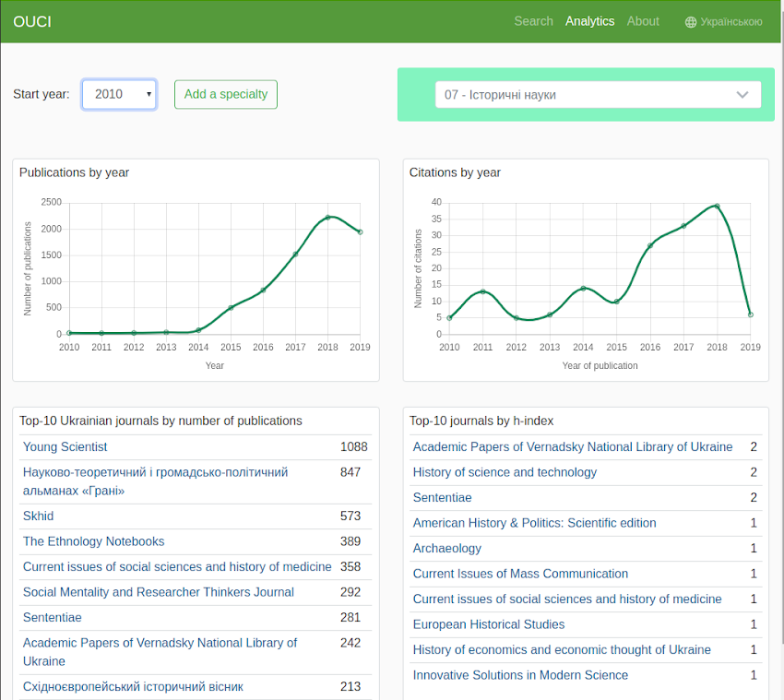Image resolution: width=784 pixels, height=700 pixels.
Task: Click the 2018 peak point on Publications chart
Action: point(327,217)
